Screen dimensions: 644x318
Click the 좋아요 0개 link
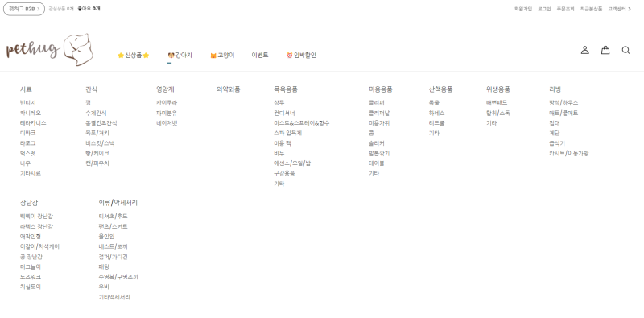89,9
